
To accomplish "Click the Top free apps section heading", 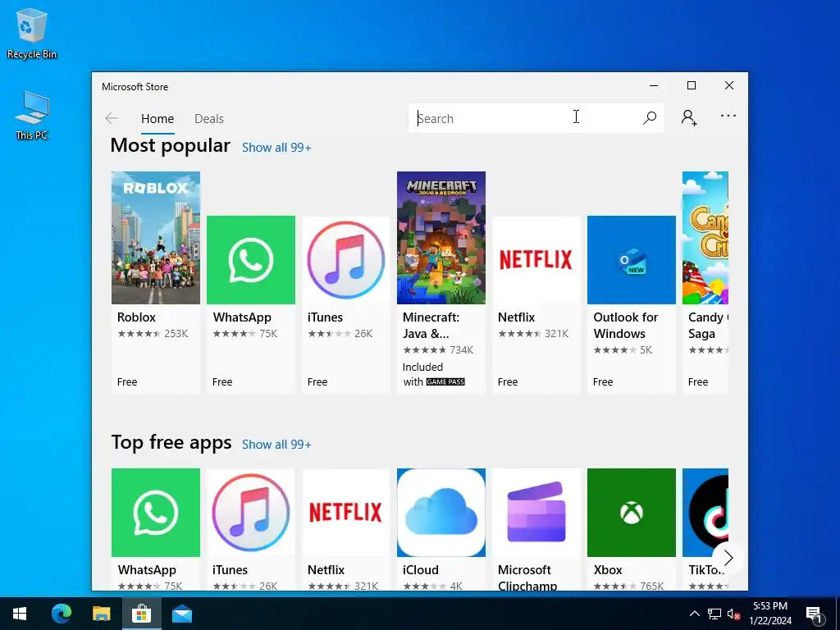I will coord(171,443).
